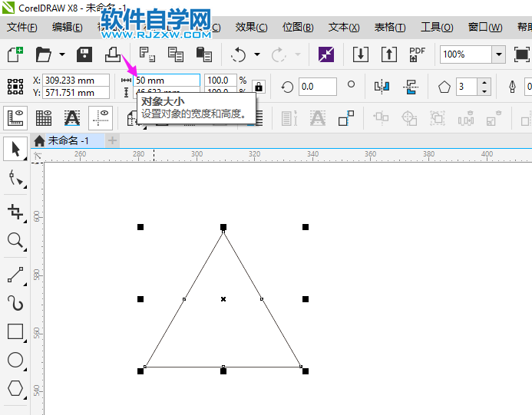The width and height of the screenshot is (532, 415).
Task: Toggle the Show rulers button
Action: point(15,118)
